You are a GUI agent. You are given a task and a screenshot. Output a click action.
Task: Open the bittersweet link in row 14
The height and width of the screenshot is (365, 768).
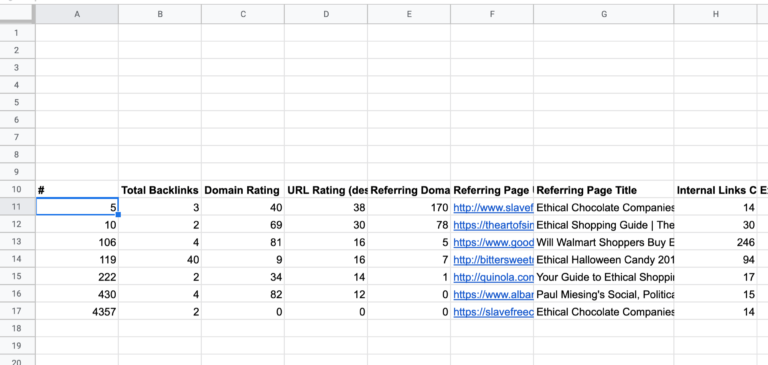[493, 260]
